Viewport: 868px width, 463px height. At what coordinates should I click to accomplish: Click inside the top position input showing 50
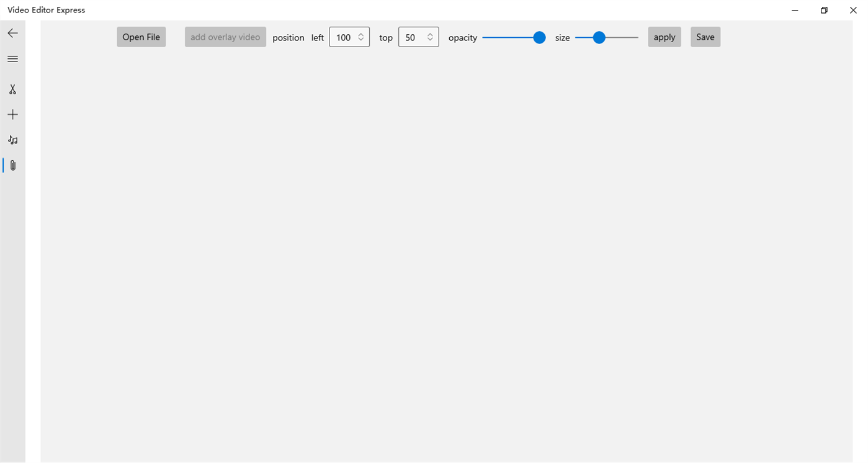413,37
